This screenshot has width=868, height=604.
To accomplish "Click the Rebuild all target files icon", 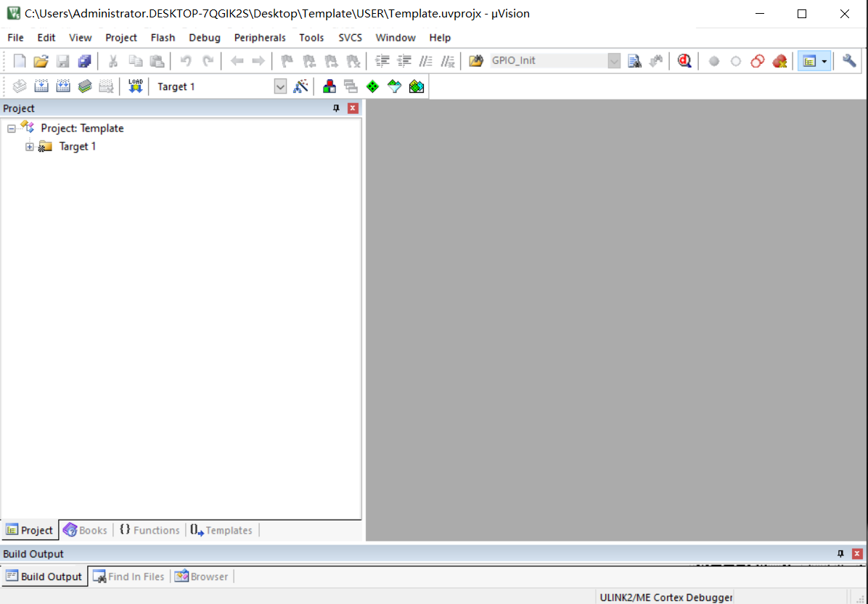I will (x=63, y=86).
